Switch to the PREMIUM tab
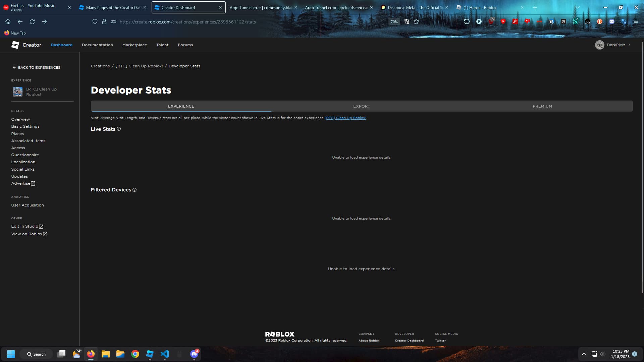Image resolution: width=644 pixels, height=362 pixels. coord(542,106)
